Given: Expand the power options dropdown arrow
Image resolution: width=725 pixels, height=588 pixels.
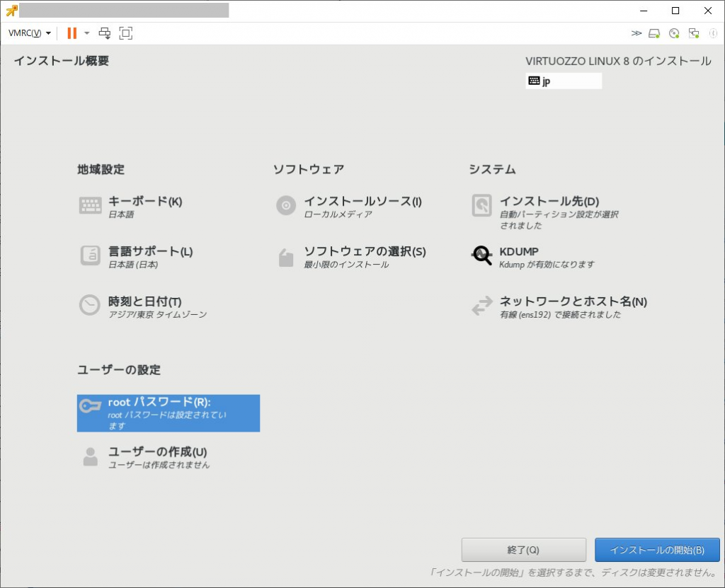Looking at the screenshot, I should [x=86, y=33].
